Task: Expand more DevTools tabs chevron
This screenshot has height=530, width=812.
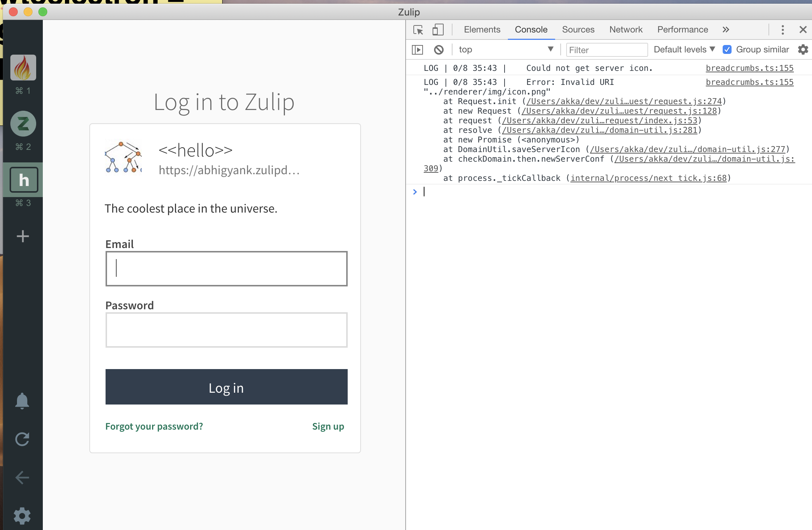Action: (726, 30)
